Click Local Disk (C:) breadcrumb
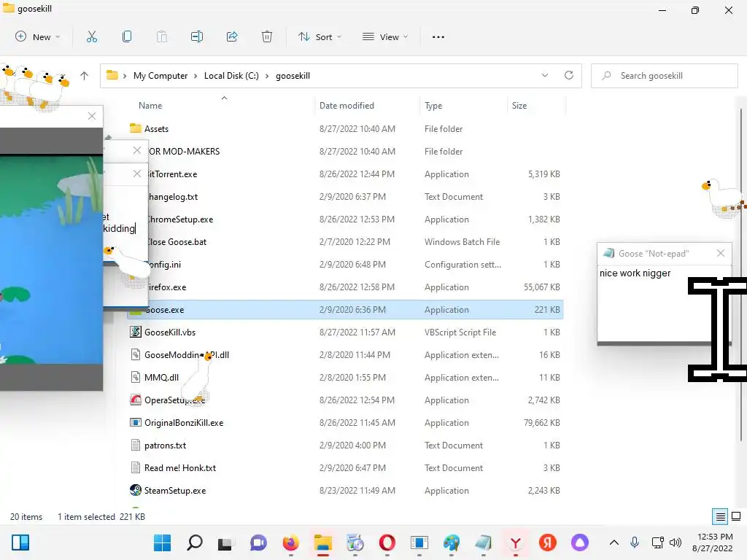747x560 pixels. point(231,76)
